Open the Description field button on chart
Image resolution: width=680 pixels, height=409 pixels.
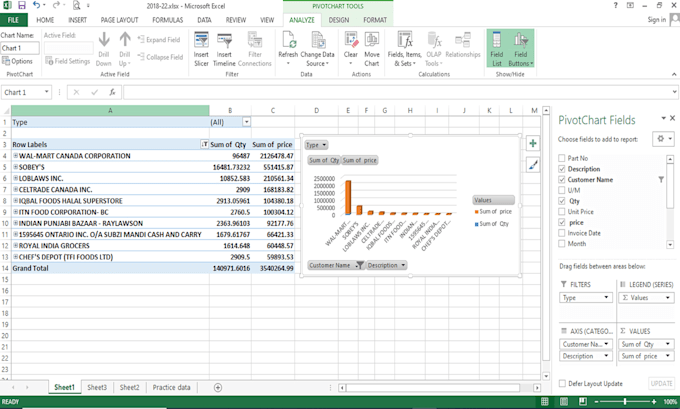coord(387,265)
